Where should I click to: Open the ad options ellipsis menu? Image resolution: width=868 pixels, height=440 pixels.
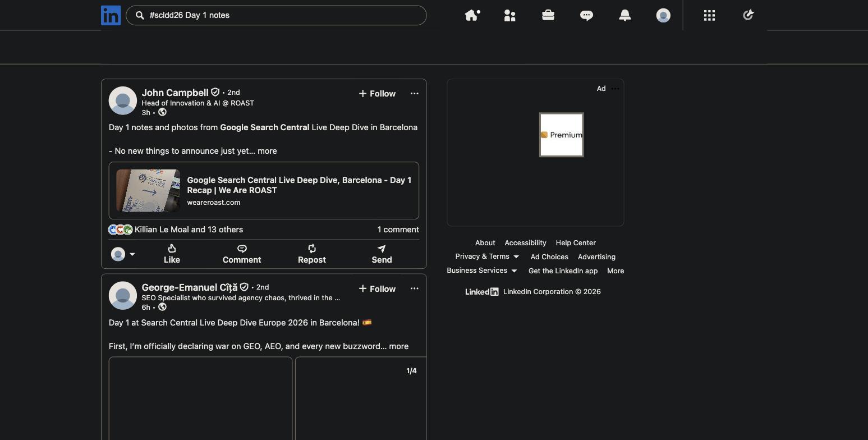click(615, 89)
